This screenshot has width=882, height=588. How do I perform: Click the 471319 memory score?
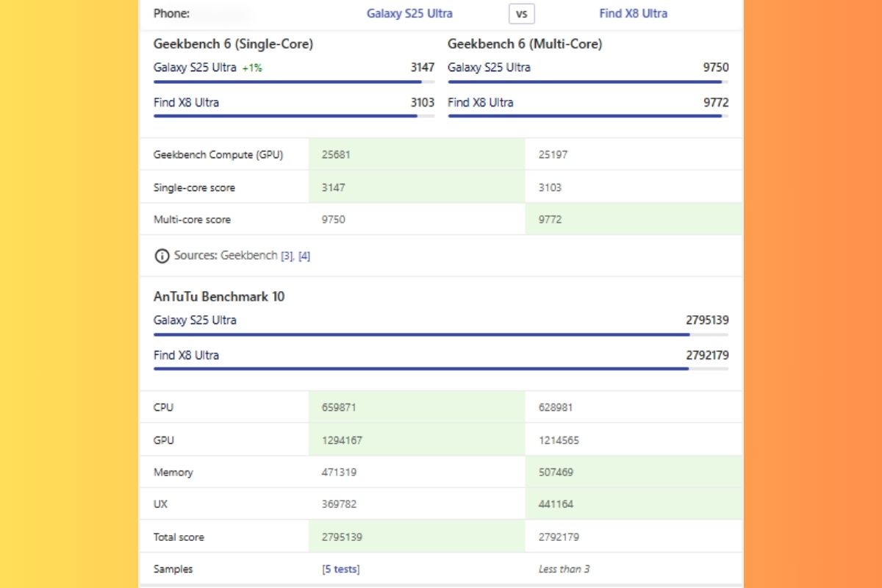point(339,473)
